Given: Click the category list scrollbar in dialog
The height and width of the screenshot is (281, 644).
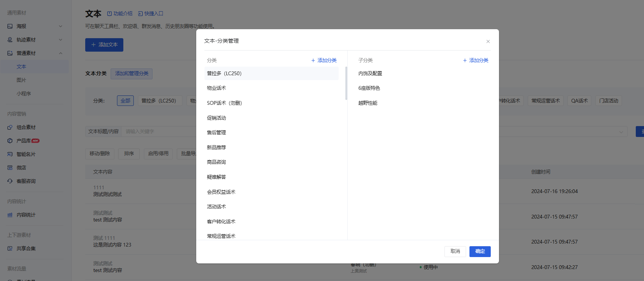Looking at the screenshot, I should (346, 83).
